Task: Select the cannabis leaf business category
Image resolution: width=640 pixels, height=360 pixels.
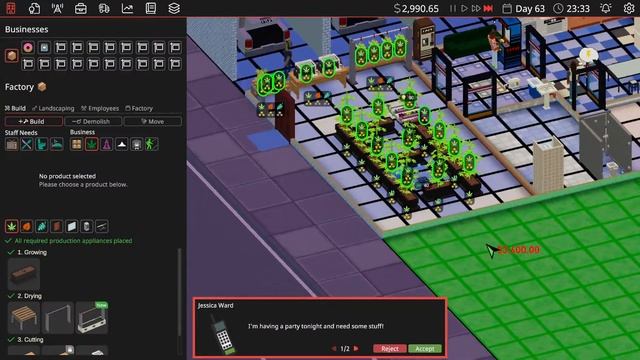Action: click(91, 144)
